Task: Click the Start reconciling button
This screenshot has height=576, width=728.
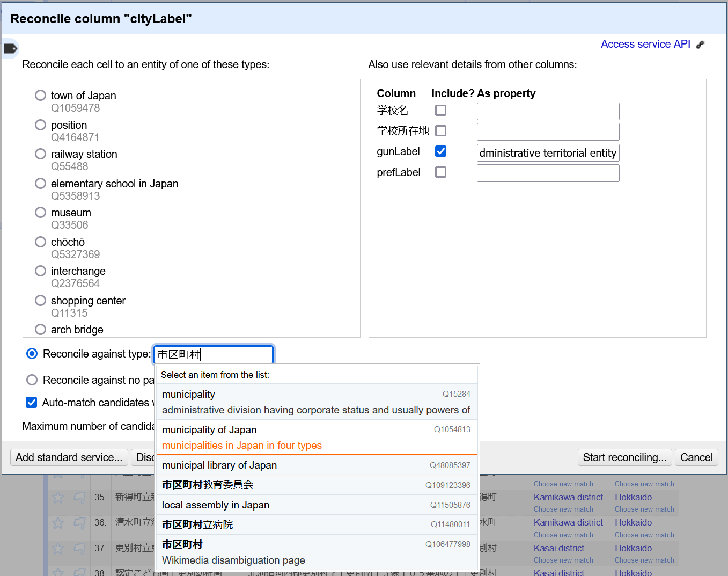Action: (625, 457)
